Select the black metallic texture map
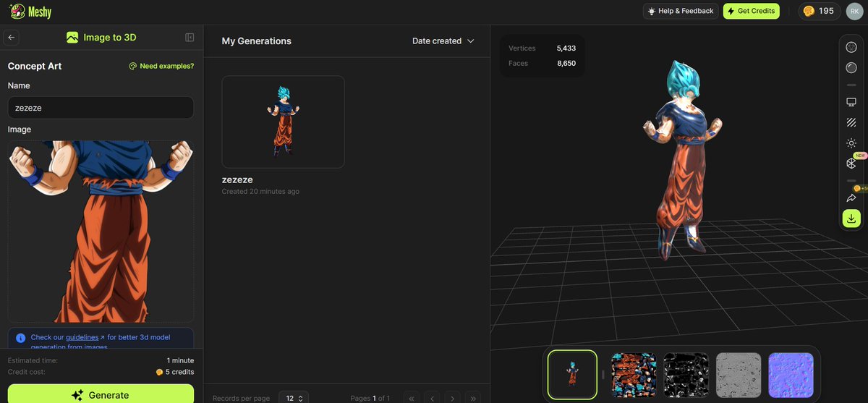Viewport: 868px width, 403px height. 686,375
